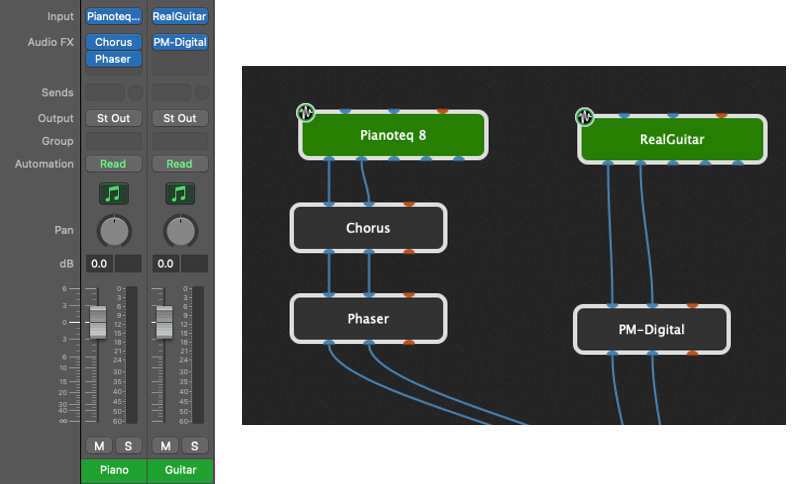Click the Output row label

coord(55,118)
